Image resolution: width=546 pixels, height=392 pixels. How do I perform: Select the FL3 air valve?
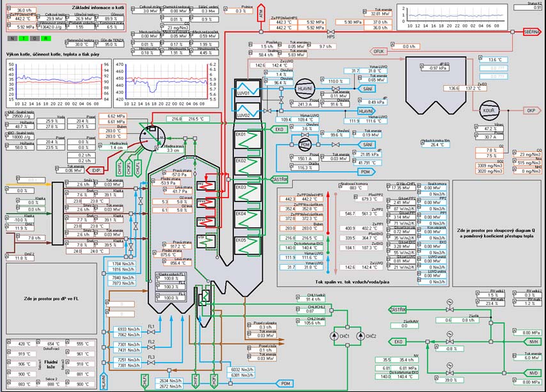click(151, 363)
